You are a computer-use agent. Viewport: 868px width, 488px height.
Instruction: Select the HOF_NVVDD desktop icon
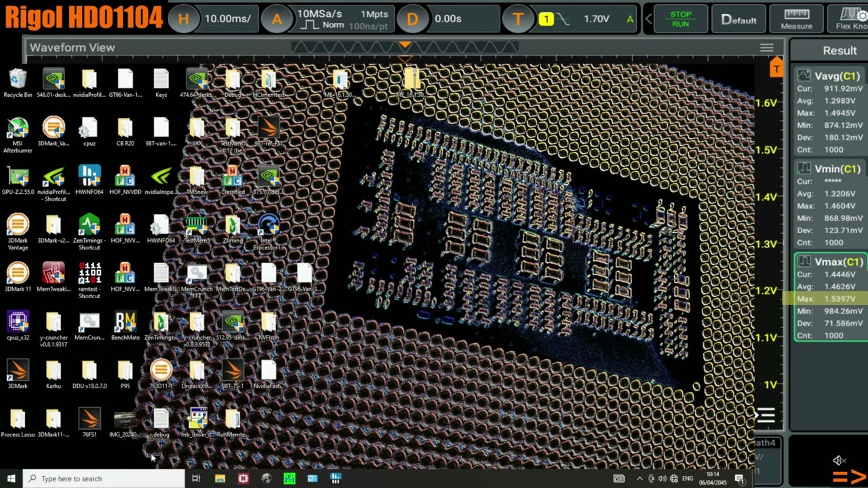click(125, 180)
